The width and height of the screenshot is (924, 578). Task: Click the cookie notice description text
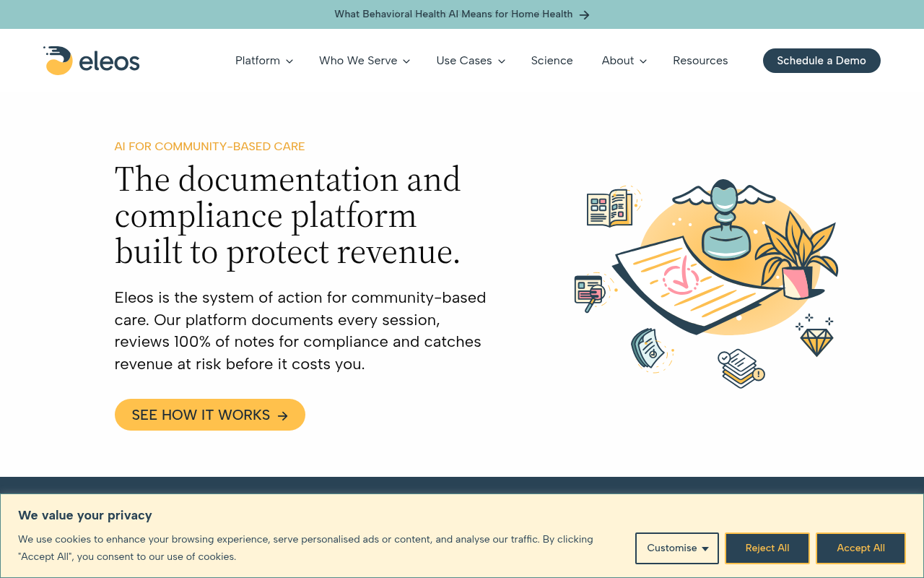[x=305, y=548]
